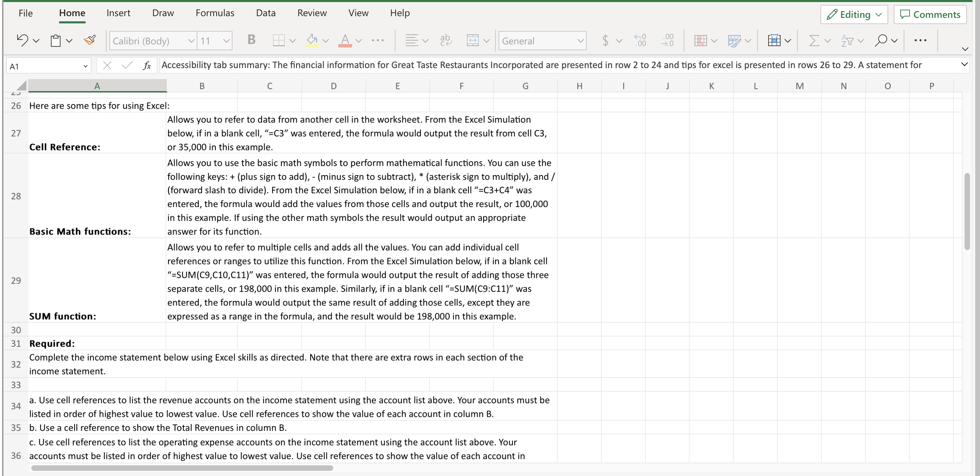980x476 pixels.
Task: Click the Paste clipboard icon
Action: pyautogui.click(x=56, y=40)
